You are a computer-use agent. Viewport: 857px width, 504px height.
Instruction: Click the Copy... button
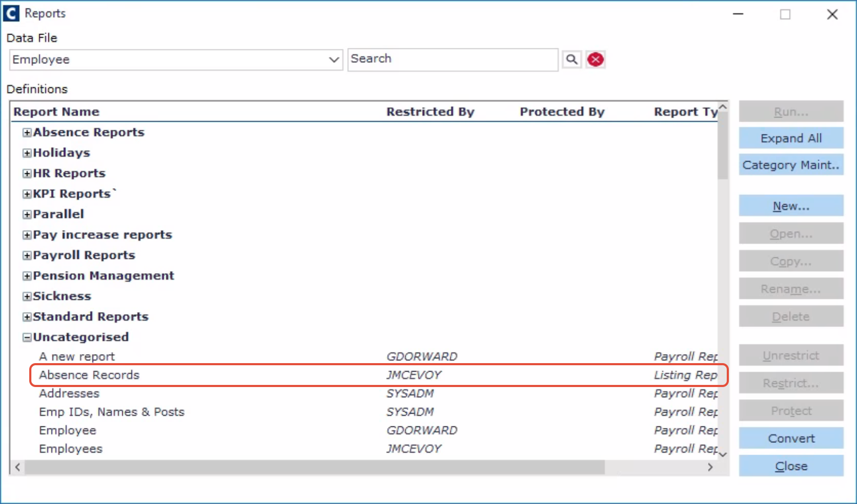click(x=791, y=261)
